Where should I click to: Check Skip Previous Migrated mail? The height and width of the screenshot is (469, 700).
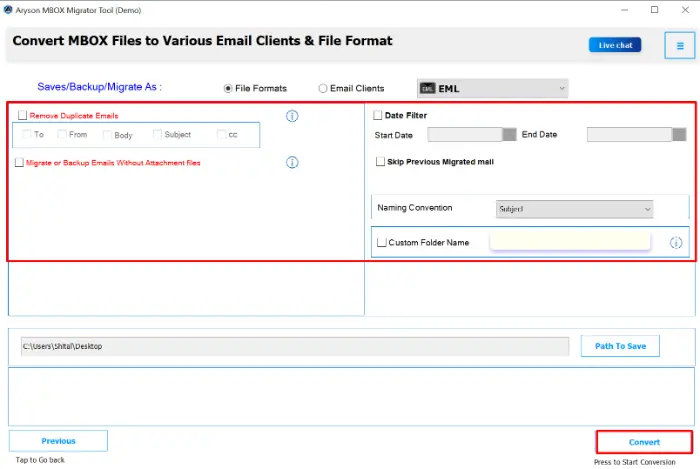click(x=380, y=162)
